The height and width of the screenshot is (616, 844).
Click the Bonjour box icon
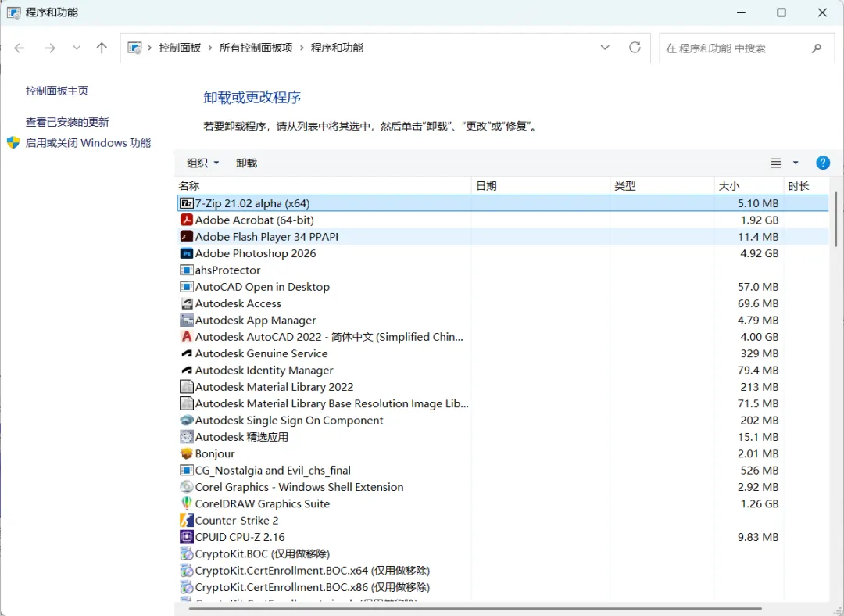click(x=186, y=454)
